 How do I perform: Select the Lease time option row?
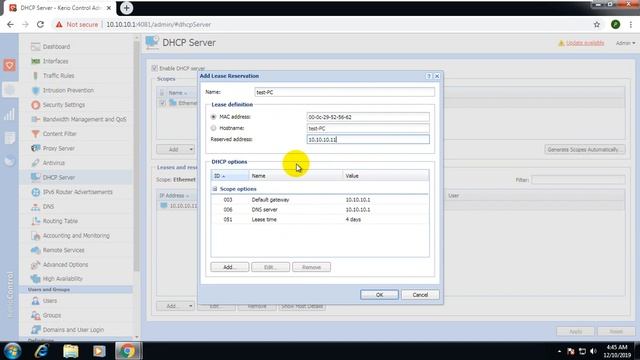pos(320,220)
